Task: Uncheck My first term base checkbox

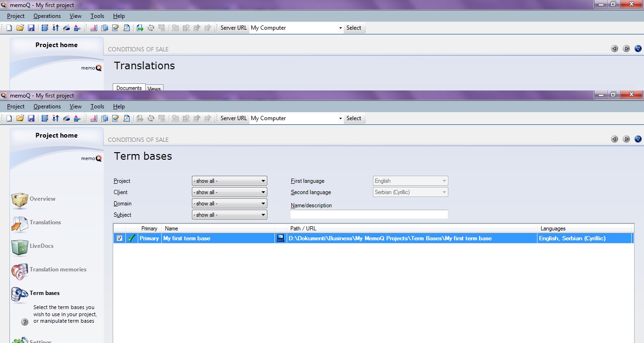Action: [119, 238]
